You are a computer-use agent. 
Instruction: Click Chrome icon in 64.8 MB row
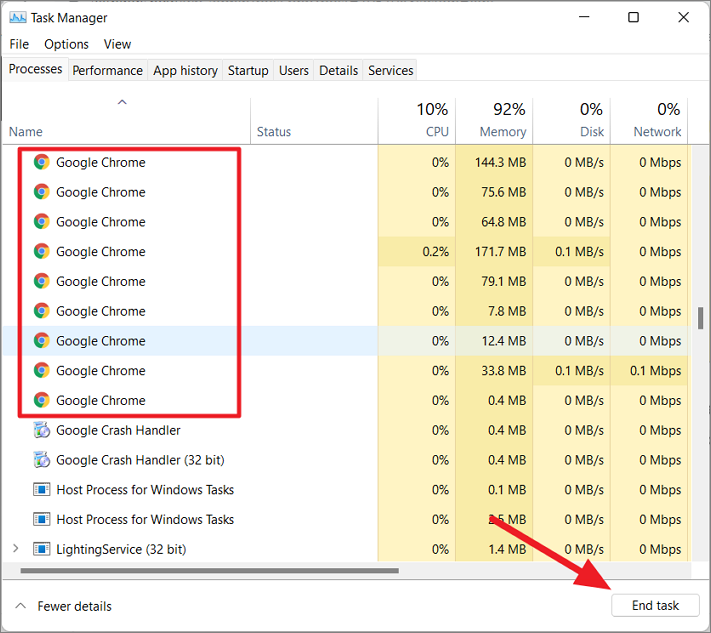click(42, 222)
